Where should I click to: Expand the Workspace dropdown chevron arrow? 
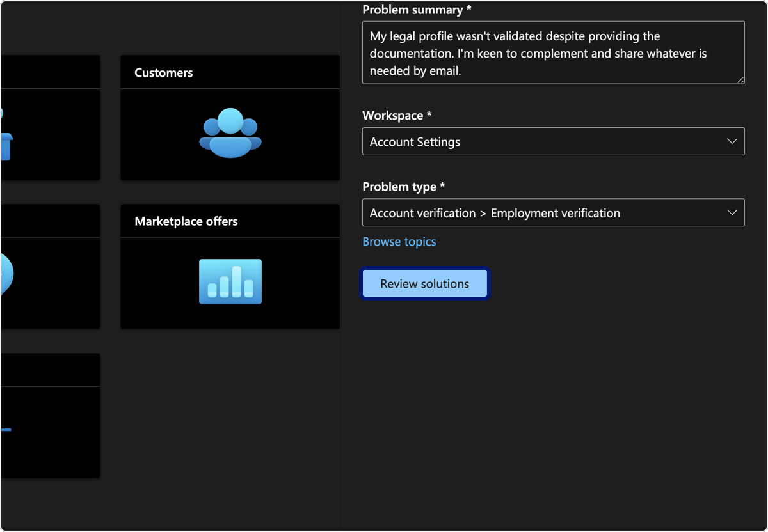[x=732, y=141]
